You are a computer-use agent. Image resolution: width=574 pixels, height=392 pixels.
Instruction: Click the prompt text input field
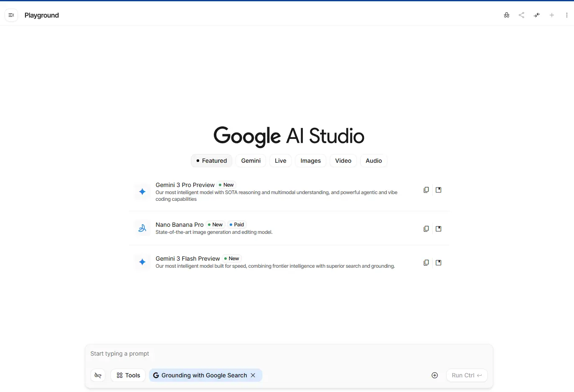pyautogui.click(x=289, y=354)
